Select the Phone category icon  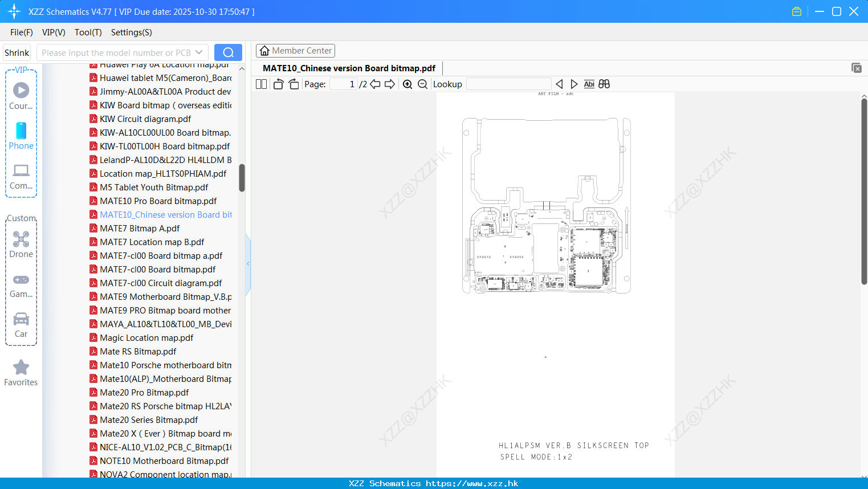pyautogui.click(x=21, y=136)
